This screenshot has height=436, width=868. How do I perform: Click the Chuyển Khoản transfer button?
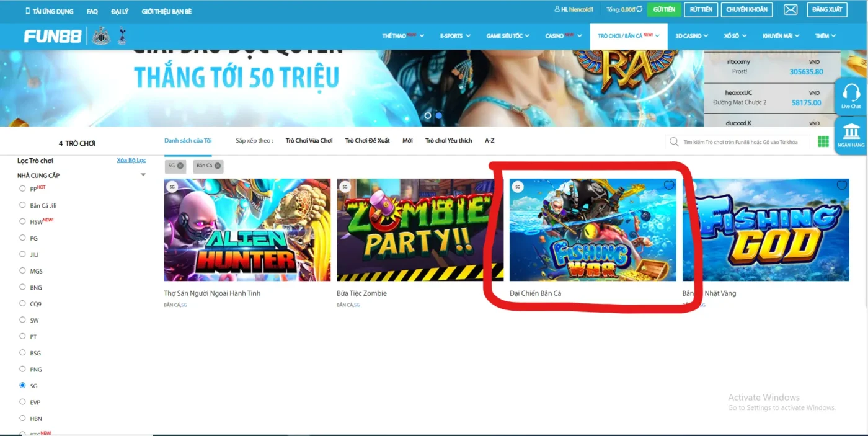point(746,9)
